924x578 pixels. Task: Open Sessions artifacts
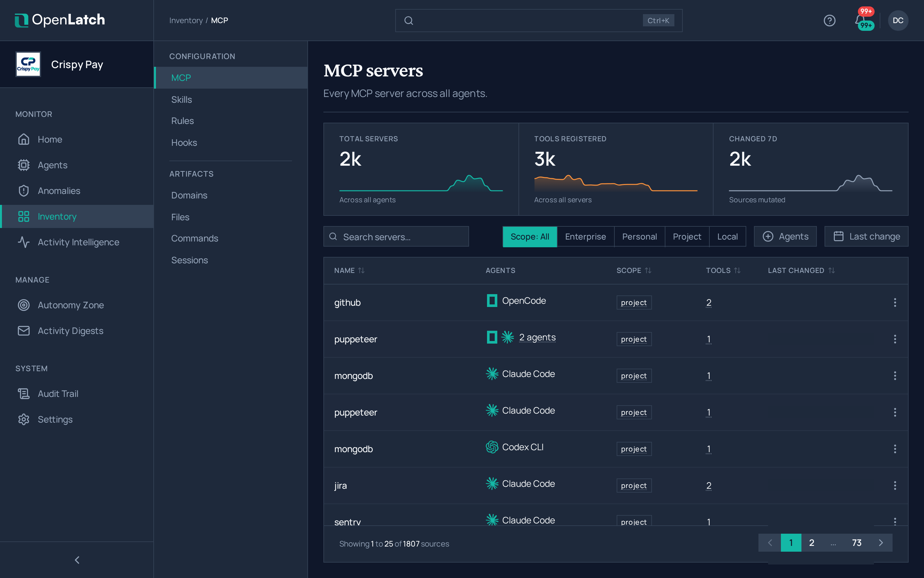point(231,260)
